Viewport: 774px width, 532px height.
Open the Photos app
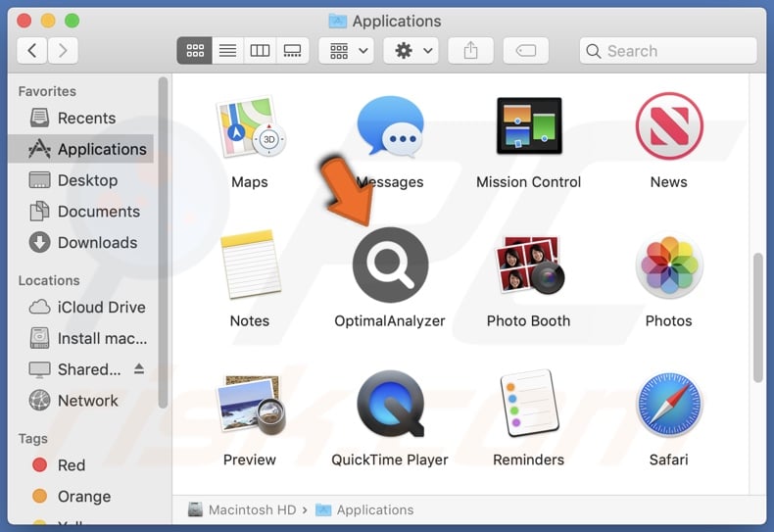coord(669,265)
